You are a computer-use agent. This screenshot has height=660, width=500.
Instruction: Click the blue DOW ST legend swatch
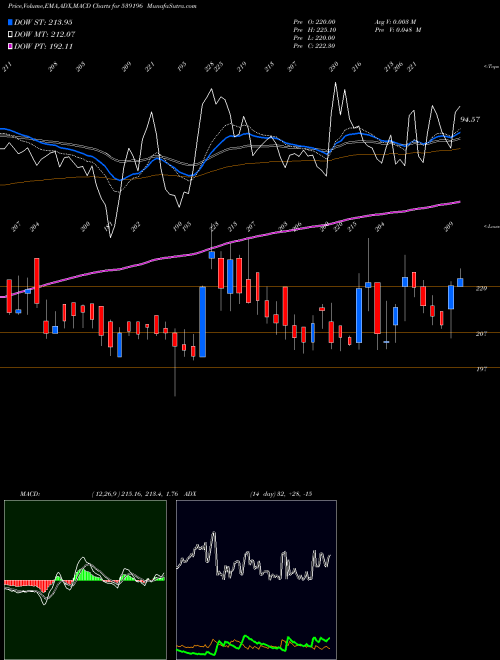click(x=10, y=22)
